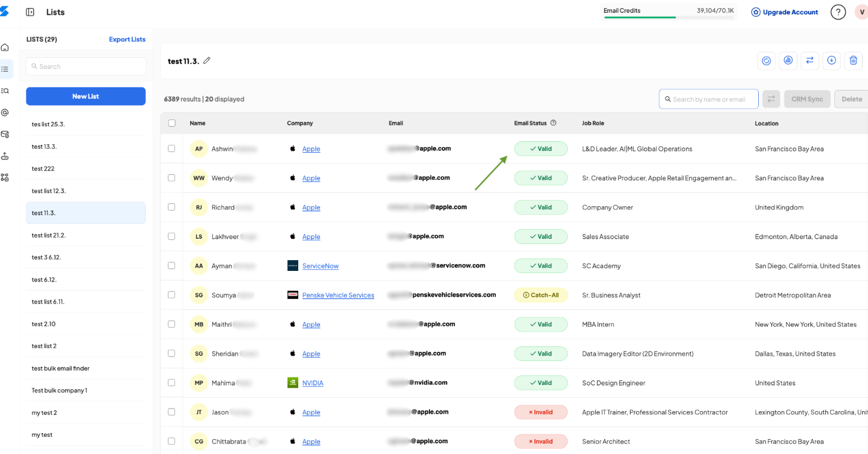Open the ServiceNow company link
The image size is (868, 454).
point(320,266)
